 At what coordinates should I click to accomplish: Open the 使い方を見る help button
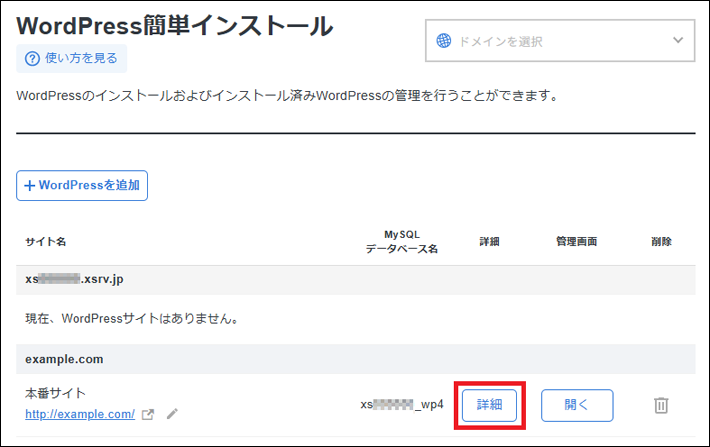point(72,58)
